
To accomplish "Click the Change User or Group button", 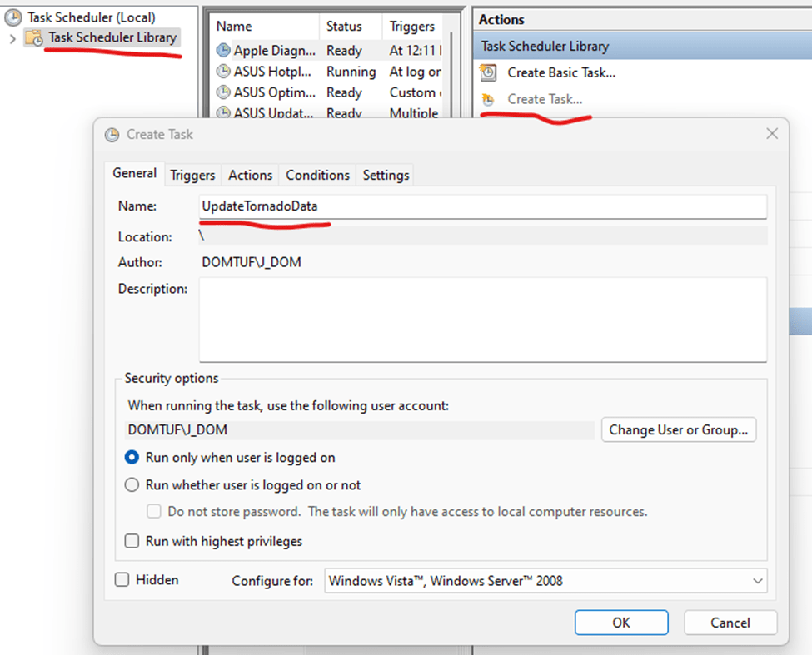I will pyautogui.click(x=678, y=430).
